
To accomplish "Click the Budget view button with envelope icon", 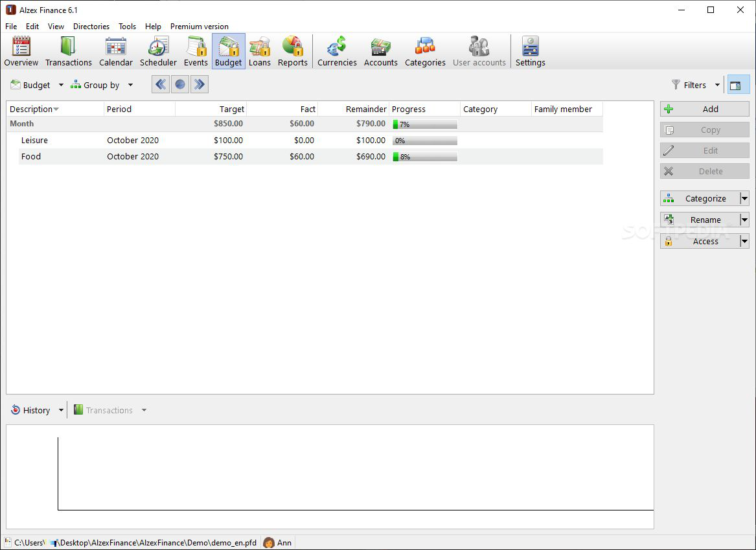I will pos(30,85).
